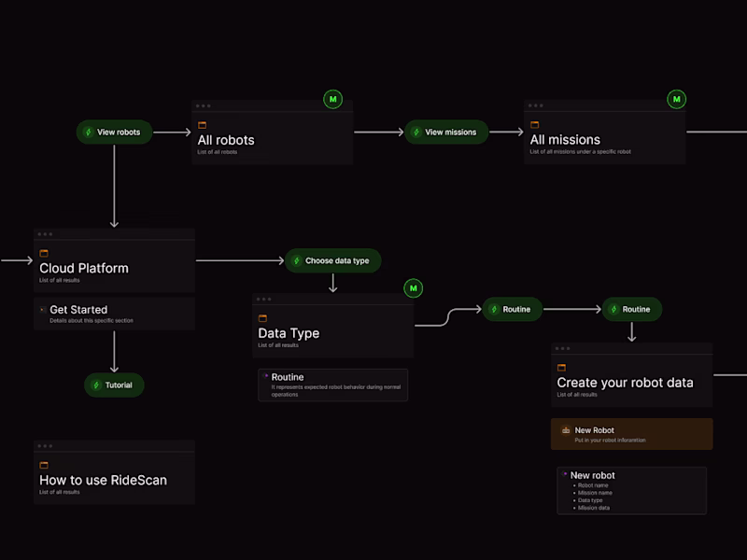Click the lightning icon in View robots pill

(x=89, y=133)
